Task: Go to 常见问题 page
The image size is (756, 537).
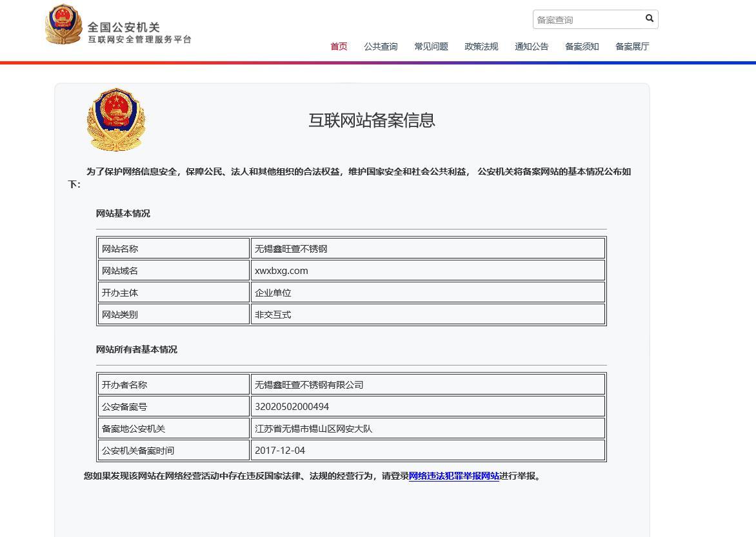Action: (431, 47)
